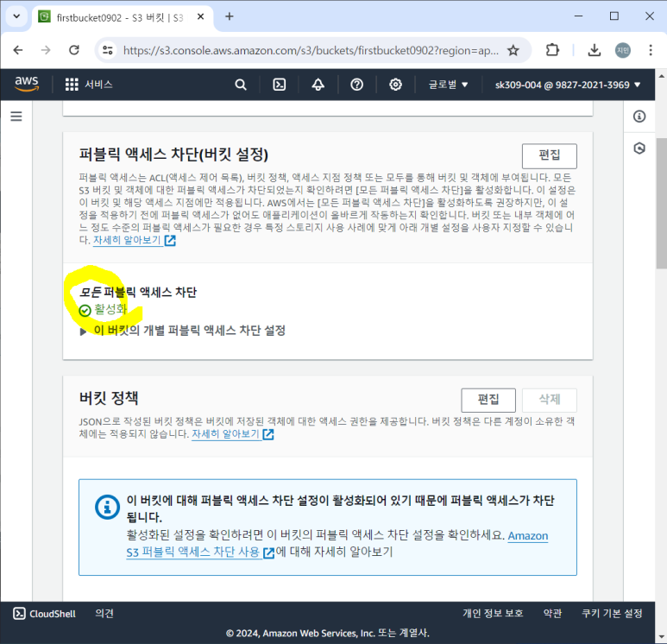Expand 이 버킷의 개별 퍼블릭 액세스 차단 설정

coord(183,331)
